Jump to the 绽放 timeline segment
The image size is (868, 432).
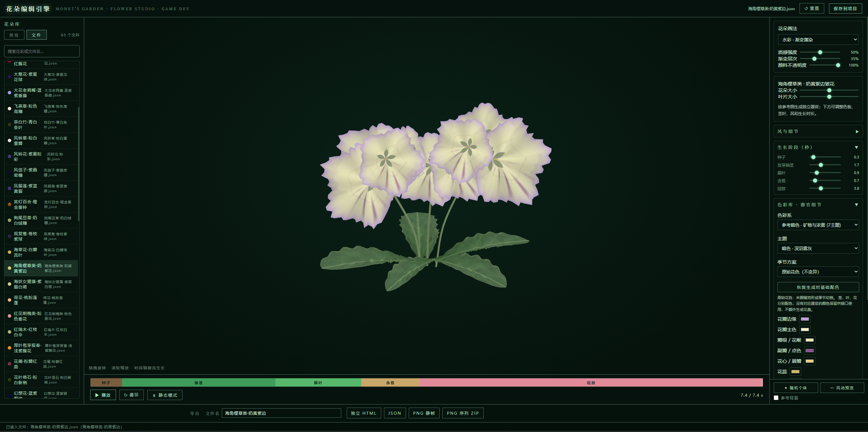591,383
